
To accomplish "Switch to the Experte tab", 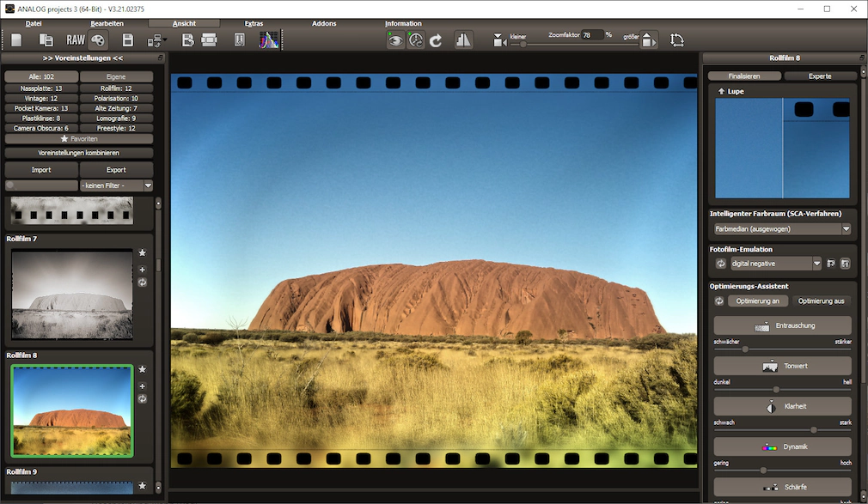I will 820,76.
